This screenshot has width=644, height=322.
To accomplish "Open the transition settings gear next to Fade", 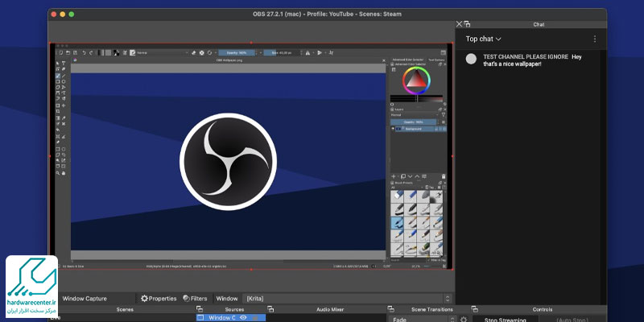I will coord(464,319).
